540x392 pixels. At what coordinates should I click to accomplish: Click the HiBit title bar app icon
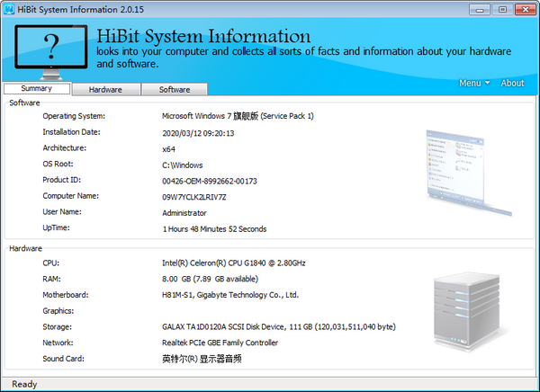coord(8,9)
